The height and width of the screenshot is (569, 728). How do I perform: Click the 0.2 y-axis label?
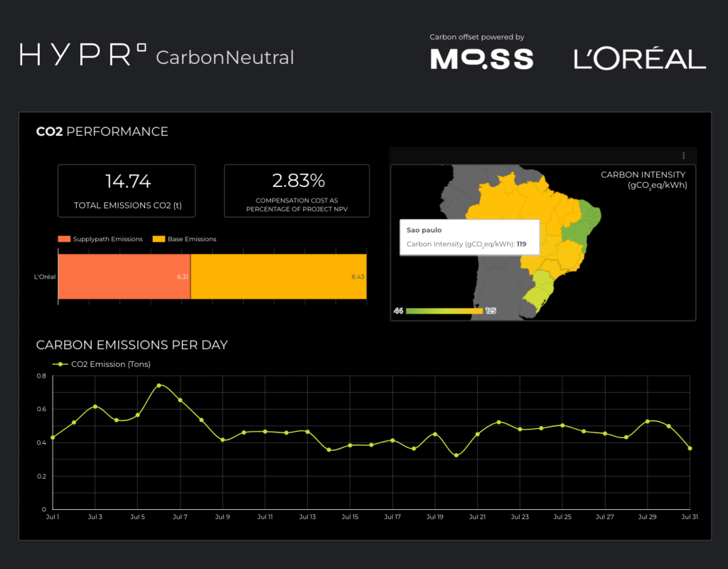(x=42, y=476)
